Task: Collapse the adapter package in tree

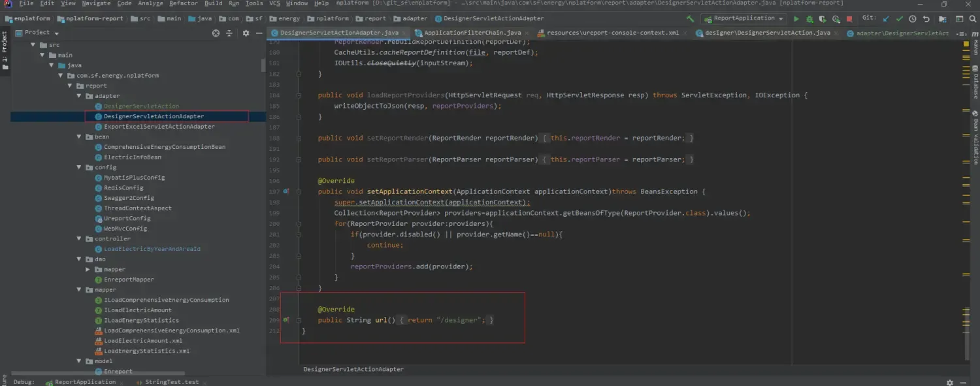Action: click(x=80, y=96)
